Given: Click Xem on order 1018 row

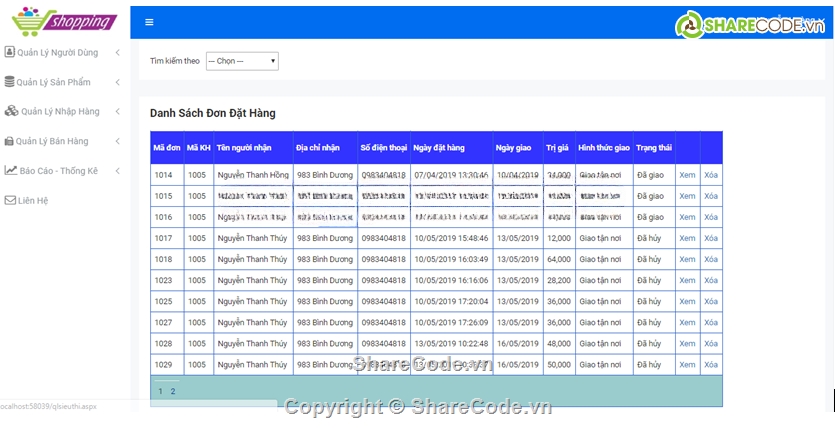Looking at the screenshot, I should [687, 259].
